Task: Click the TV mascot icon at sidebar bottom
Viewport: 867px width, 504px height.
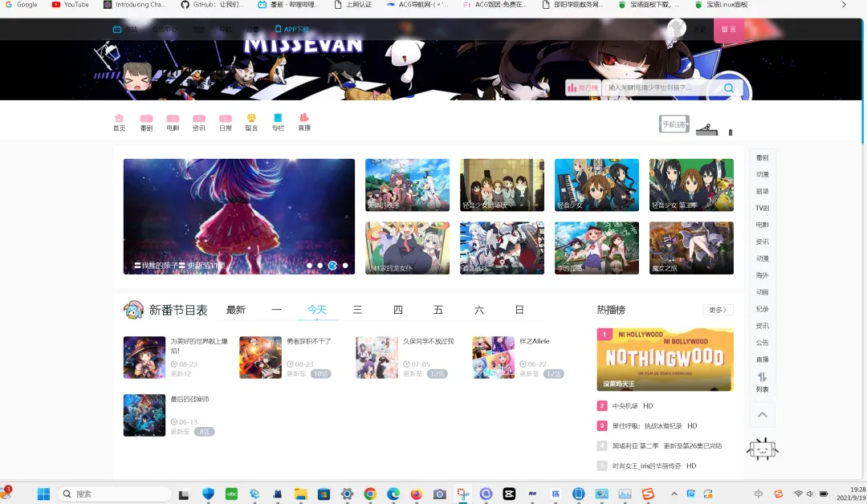Action: [x=763, y=449]
